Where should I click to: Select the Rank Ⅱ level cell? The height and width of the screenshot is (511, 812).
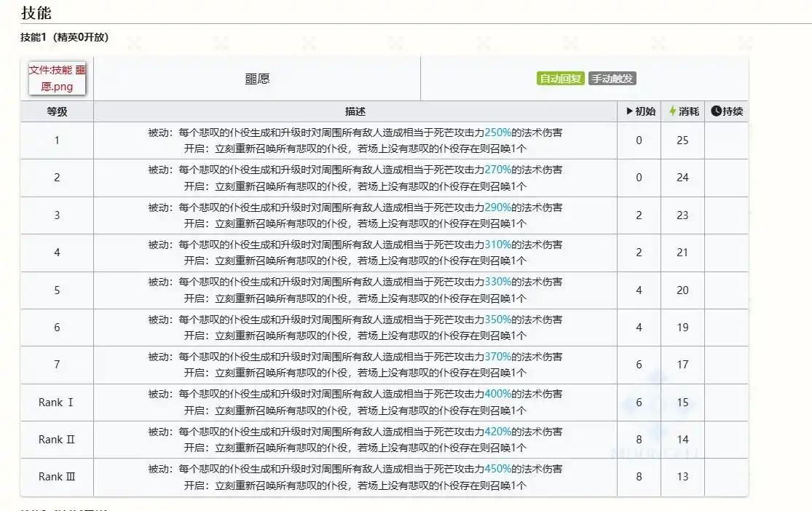click(57, 440)
